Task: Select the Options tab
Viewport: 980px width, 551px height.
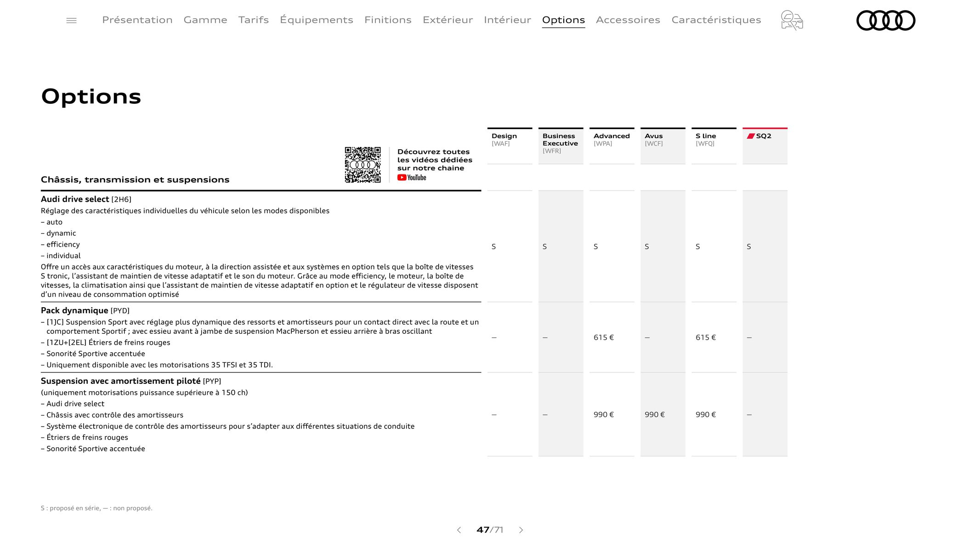Action: (563, 20)
